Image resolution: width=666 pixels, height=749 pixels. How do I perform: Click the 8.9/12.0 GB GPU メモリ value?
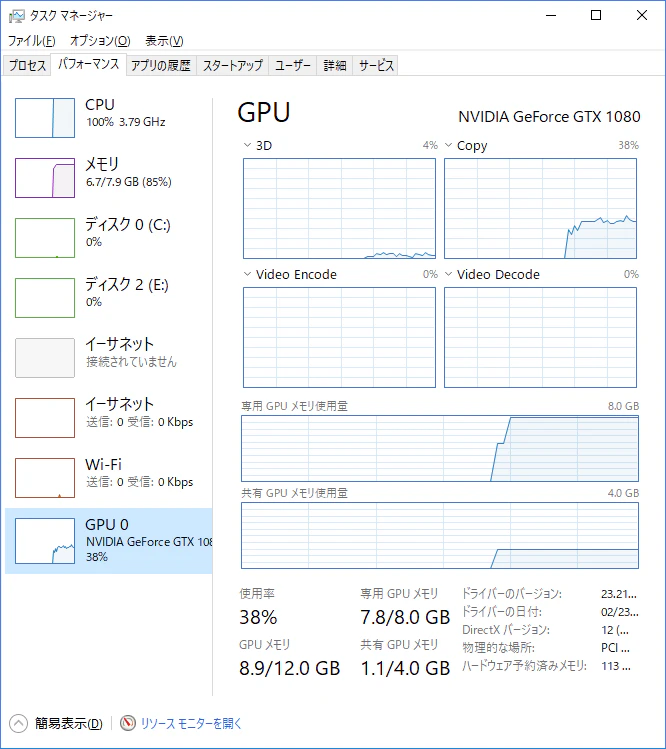290,668
